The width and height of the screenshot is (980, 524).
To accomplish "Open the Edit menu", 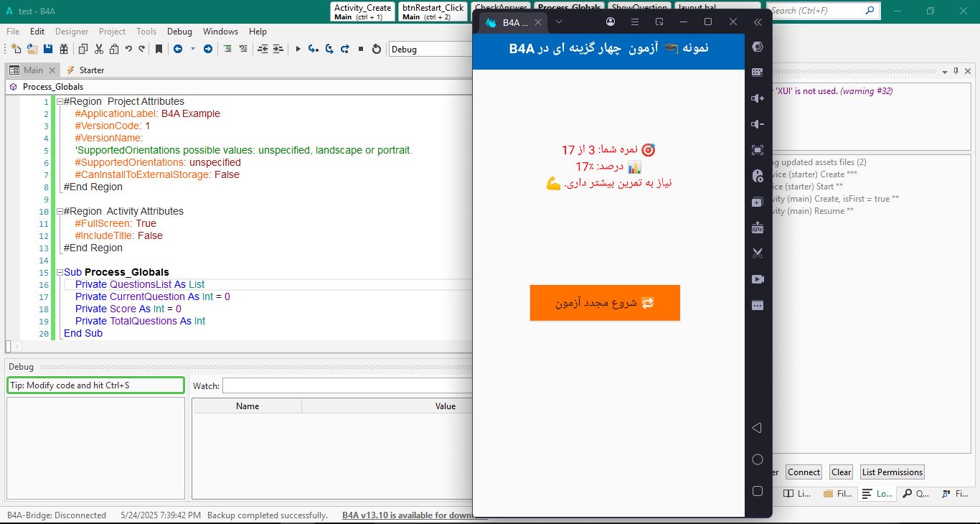I will coord(37,32).
